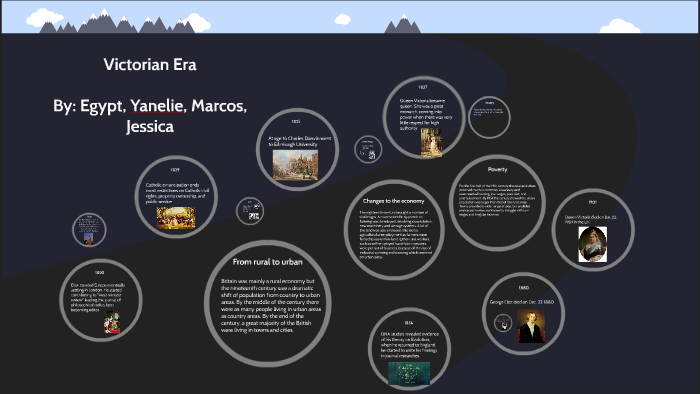Screen dimensions: 700x394
Task: Zoom into the small circle with the tower image
Action: point(89,230)
